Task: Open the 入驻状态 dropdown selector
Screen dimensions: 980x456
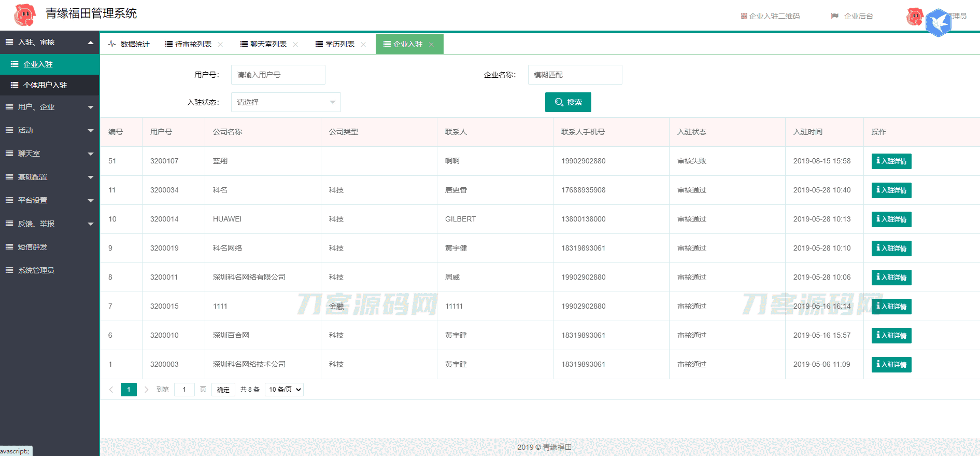Action: 286,102
